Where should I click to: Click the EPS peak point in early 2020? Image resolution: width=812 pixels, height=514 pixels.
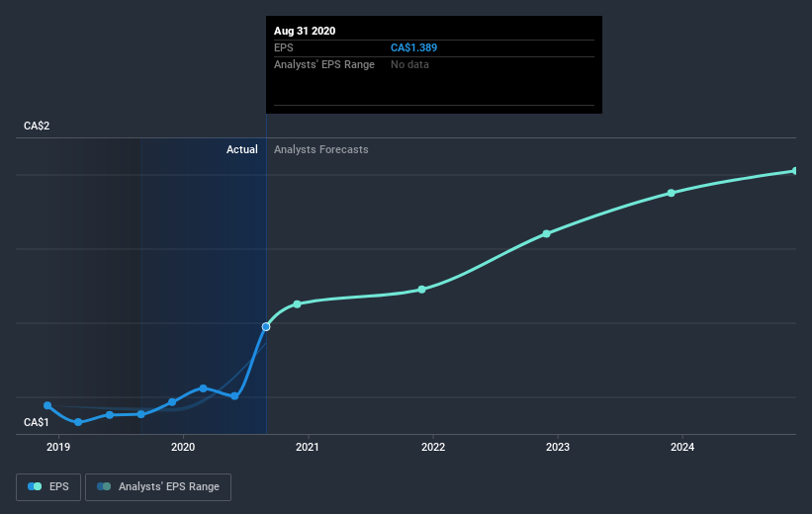point(203,388)
